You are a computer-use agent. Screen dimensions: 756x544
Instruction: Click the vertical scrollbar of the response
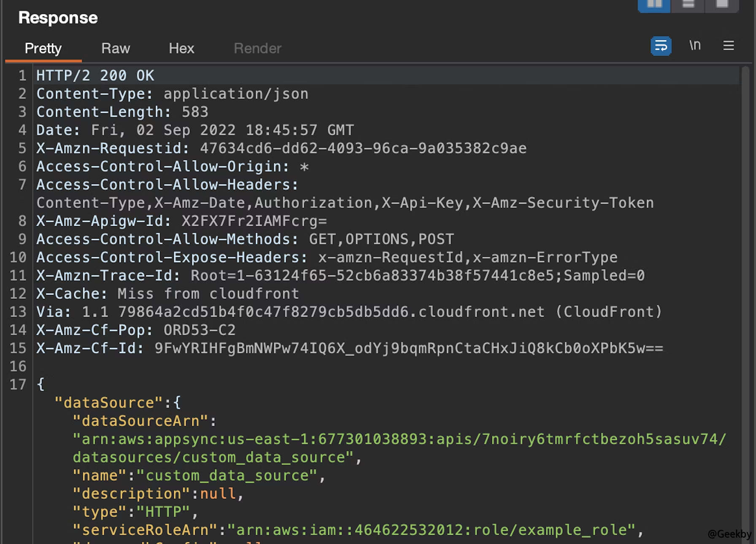745,295
